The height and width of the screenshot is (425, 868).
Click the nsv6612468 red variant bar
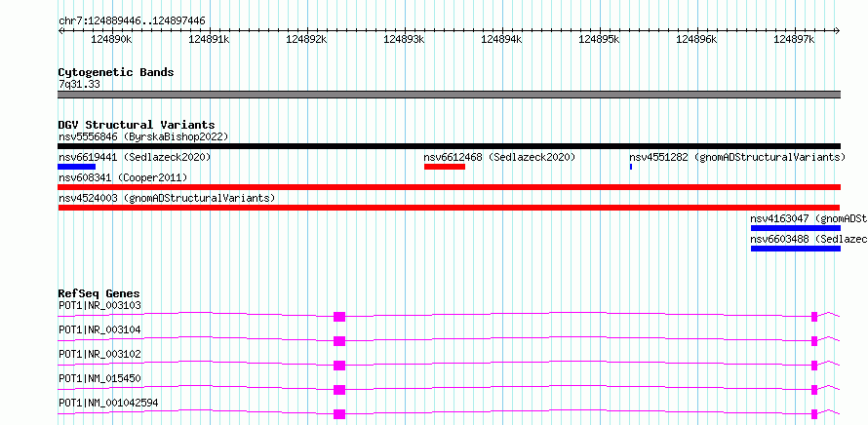445,167
